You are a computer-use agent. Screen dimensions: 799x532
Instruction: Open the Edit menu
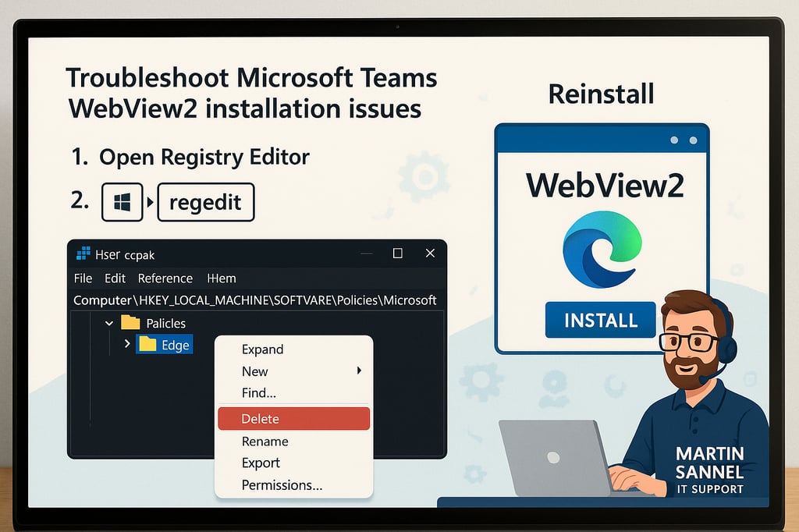pyautogui.click(x=115, y=278)
